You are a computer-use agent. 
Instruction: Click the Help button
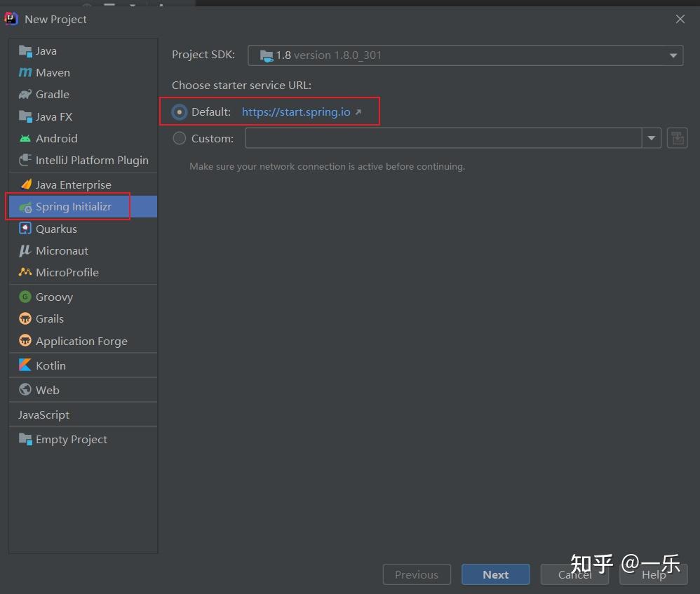click(652, 574)
